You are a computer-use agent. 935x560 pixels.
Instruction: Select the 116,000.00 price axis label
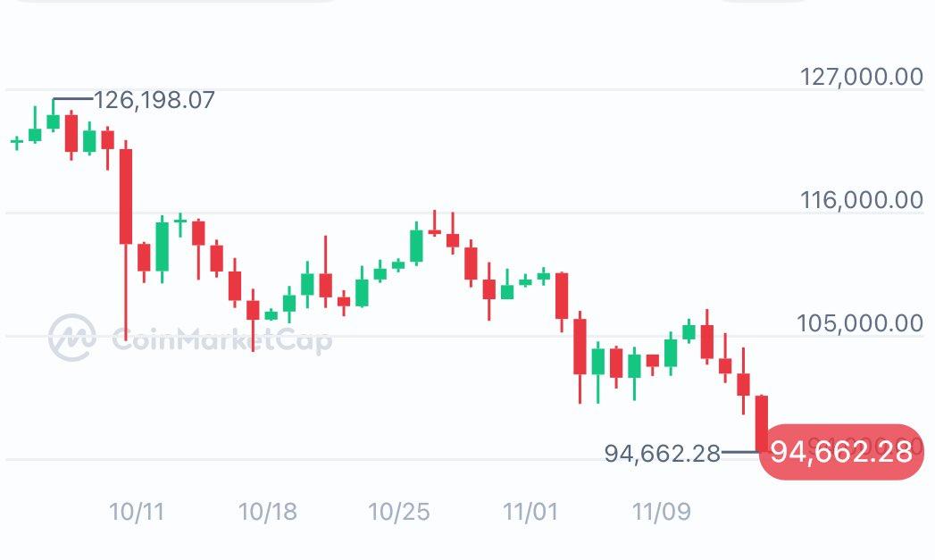(x=861, y=200)
